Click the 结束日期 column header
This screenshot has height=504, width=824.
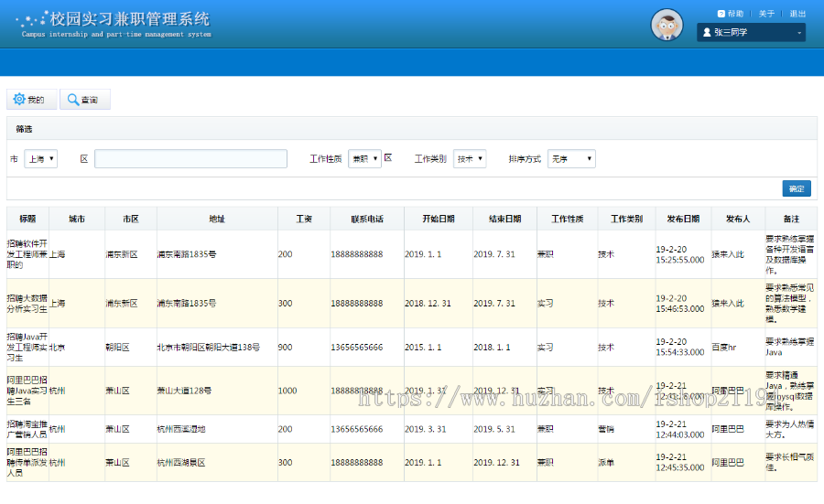504,219
